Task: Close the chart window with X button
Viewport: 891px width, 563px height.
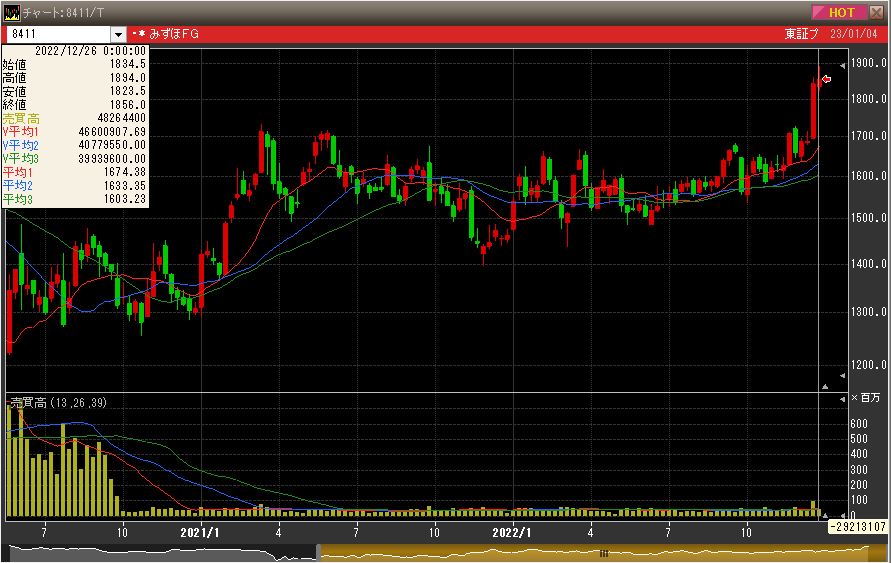Action: tap(876, 12)
